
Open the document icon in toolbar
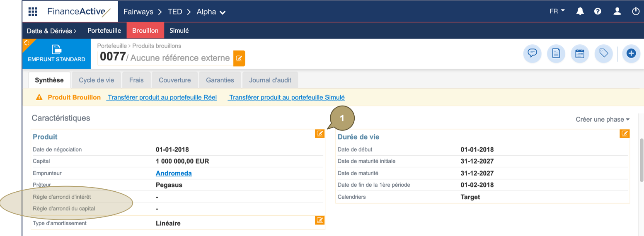point(556,53)
